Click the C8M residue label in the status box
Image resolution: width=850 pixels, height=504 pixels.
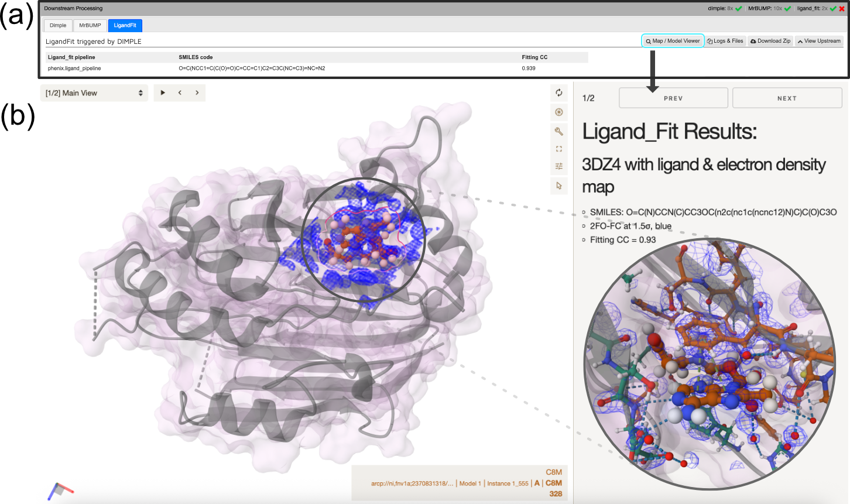[x=554, y=483]
